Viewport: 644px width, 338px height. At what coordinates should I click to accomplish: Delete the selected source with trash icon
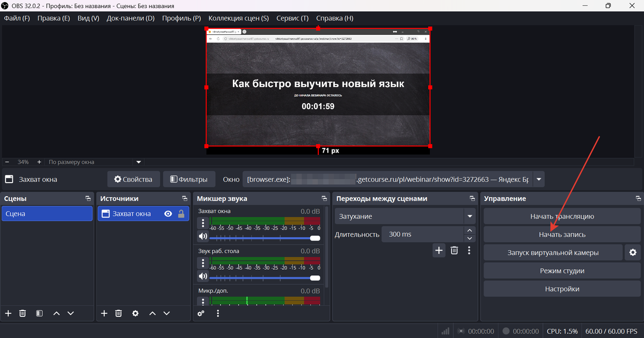(119, 313)
